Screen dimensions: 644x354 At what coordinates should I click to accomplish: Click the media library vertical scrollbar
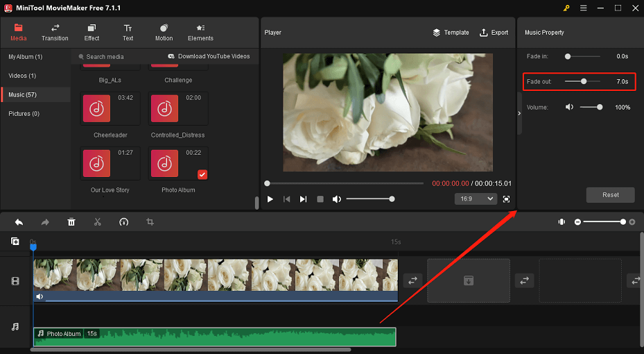[257, 203]
